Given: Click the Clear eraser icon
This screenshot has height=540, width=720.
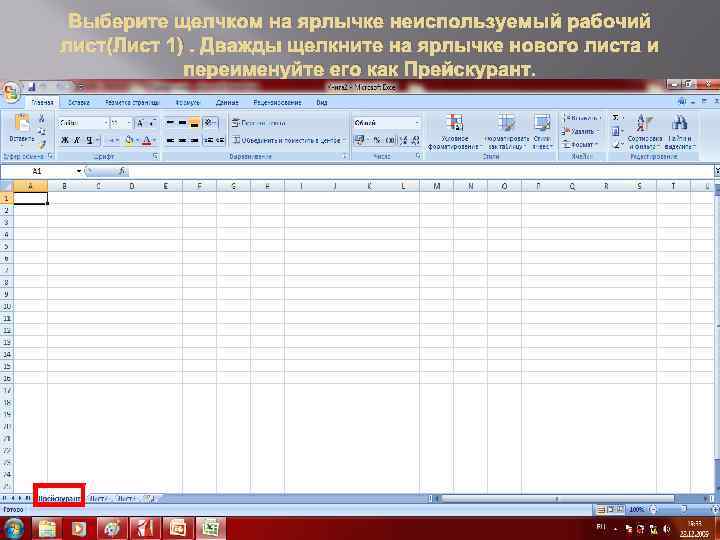Looking at the screenshot, I should click(618, 145).
